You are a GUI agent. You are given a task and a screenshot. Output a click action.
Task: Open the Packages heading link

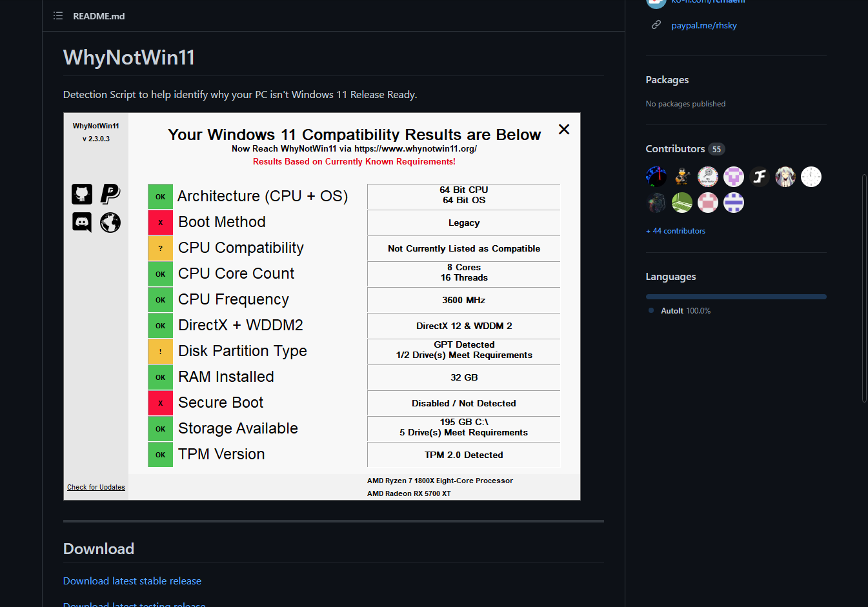coord(667,80)
